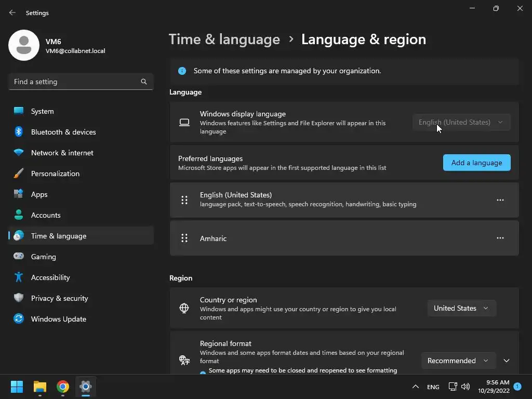Viewport: 532px width, 399px height.
Task: Open Google Chrome from the taskbar
Action: click(x=63, y=387)
